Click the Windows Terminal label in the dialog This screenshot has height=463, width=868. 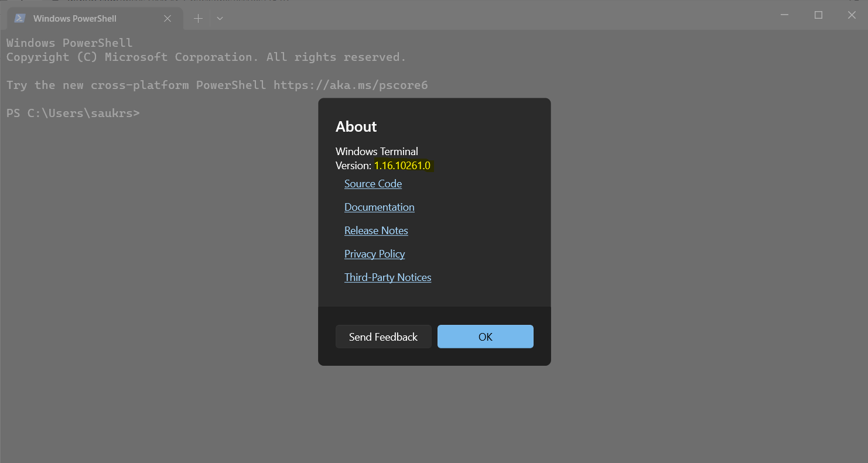pyautogui.click(x=377, y=151)
